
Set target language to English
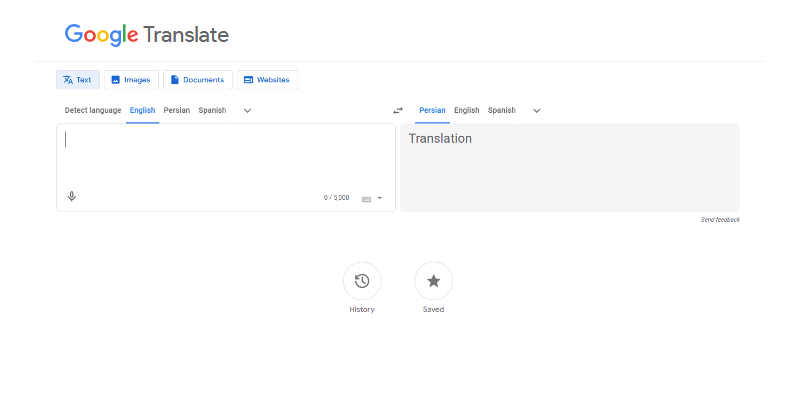tap(467, 110)
